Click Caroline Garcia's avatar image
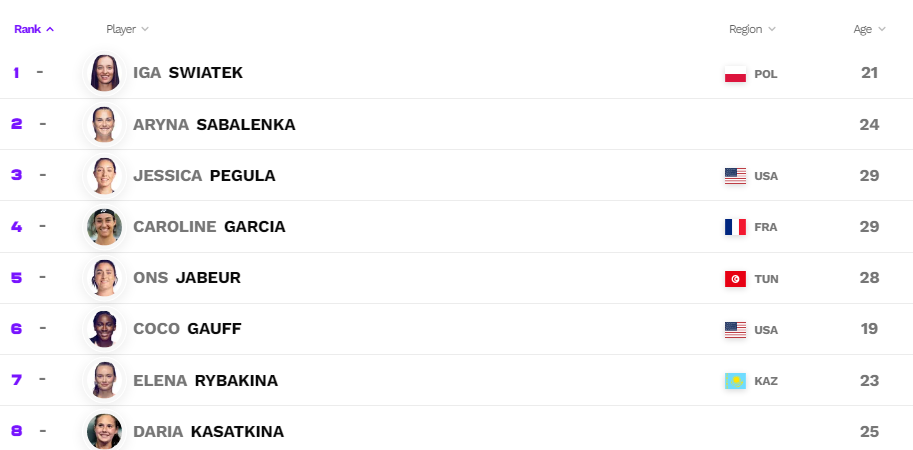The image size is (913, 450). (x=105, y=227)
